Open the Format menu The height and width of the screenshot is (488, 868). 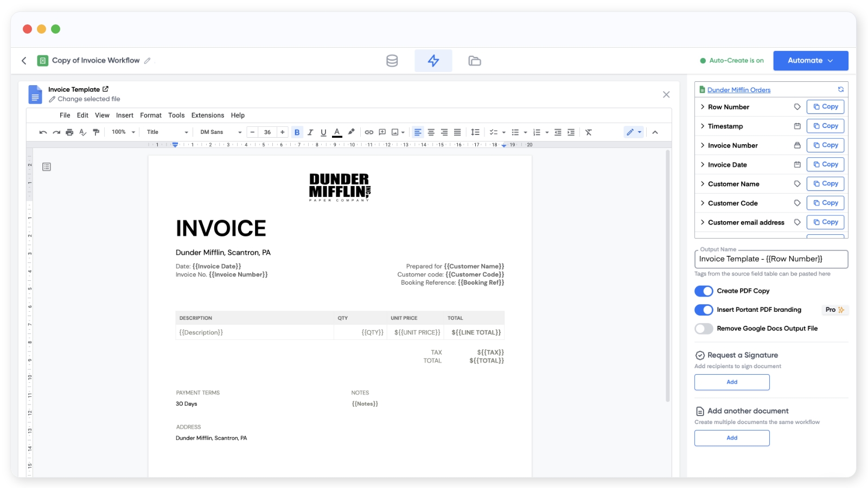(x=150, y=115)
